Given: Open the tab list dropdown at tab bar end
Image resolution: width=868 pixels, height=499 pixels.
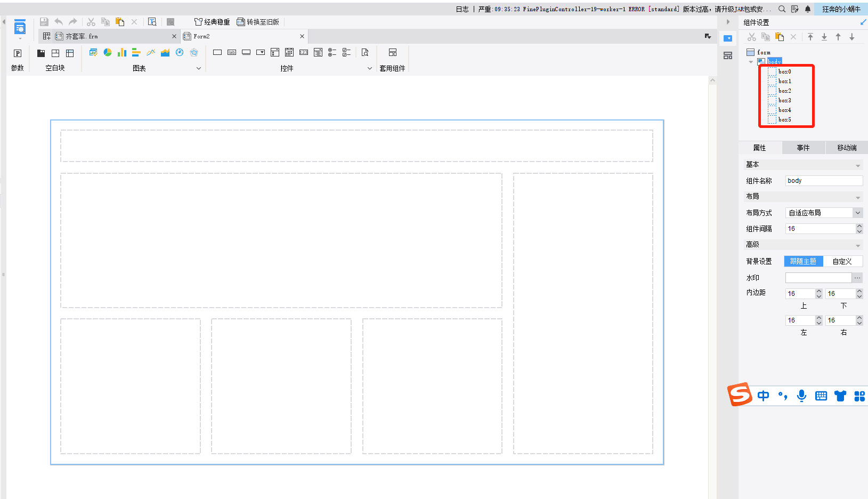Looking at the screenshot, I should [x=708, y=36].
